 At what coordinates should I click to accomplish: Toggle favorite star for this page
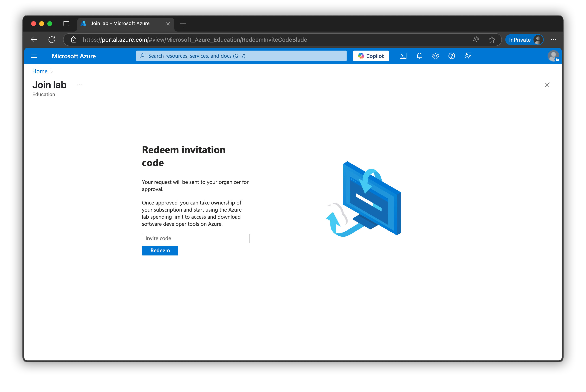pos(492,39)
